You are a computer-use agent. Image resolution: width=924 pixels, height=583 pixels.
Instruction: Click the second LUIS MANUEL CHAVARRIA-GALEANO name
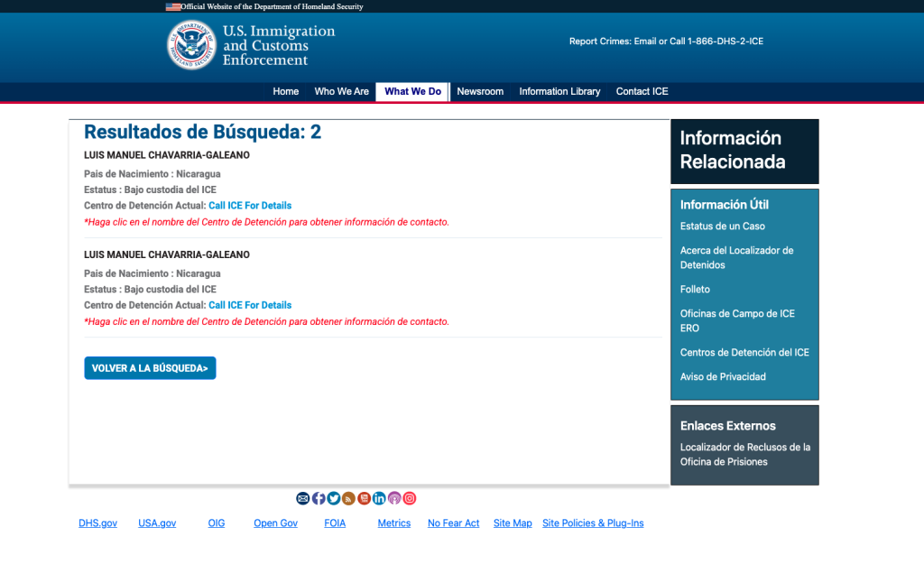coord(167,254)
